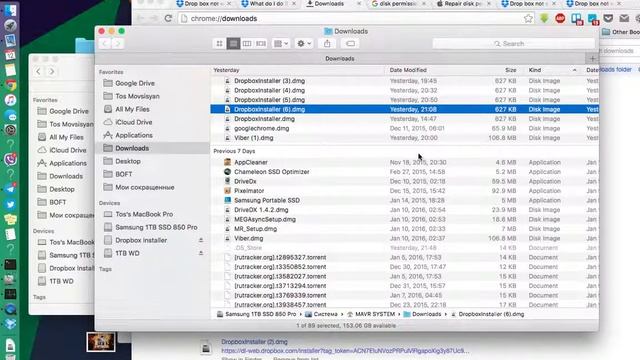Select Viber (1).dmg file
This screenshot has height=360, width=640.
[253, 138]
